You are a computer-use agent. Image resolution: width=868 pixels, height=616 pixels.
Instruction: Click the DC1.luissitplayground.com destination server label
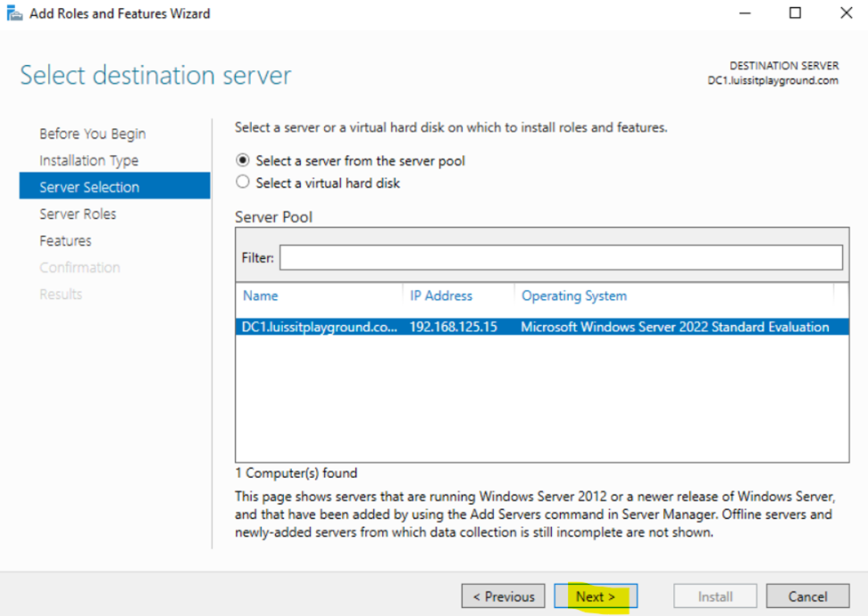[773, 80]
